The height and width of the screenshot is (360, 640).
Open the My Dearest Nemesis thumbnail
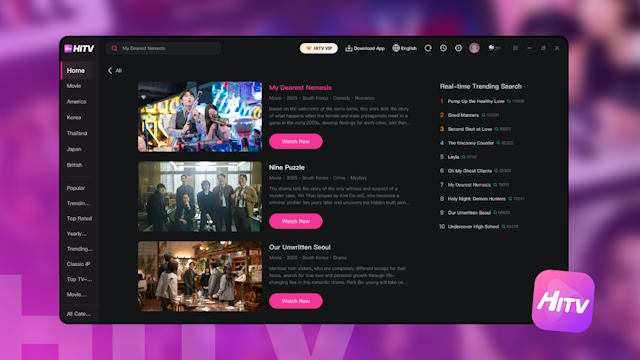tap(200, 117)
